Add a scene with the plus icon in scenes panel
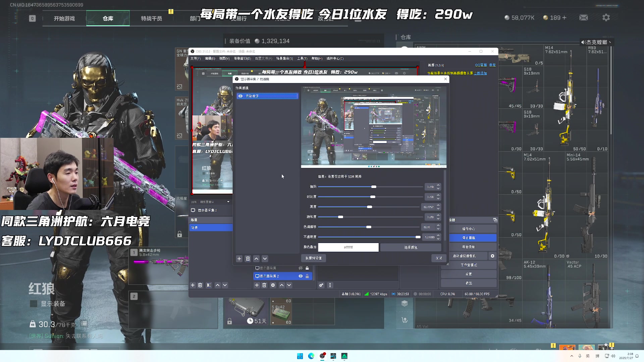This screenshot has height=362, width=644. (x=193, y=285)
